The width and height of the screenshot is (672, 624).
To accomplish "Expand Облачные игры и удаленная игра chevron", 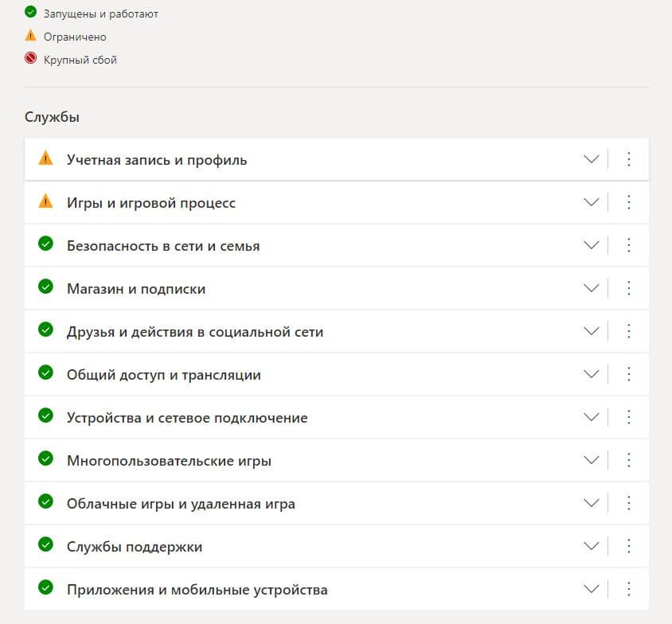I will pos(591,503).
